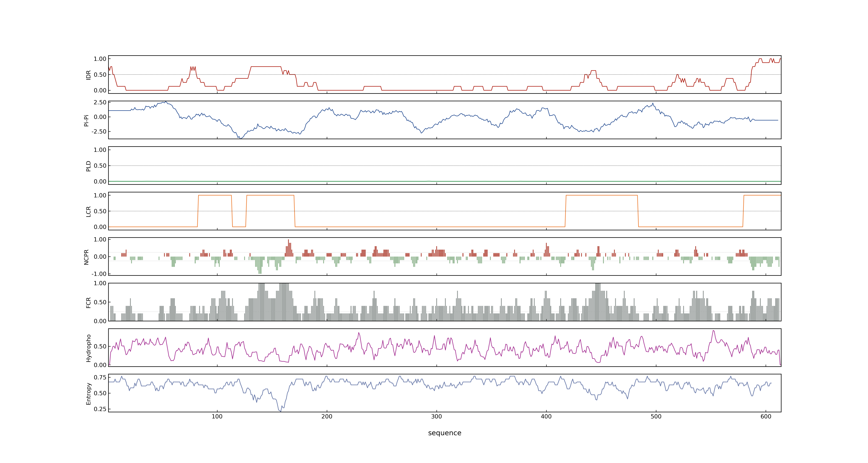The height and width of the screenshot is (463, 868).
Task: Click the 500 tick label on x-axis
Action: pos(656,416)
